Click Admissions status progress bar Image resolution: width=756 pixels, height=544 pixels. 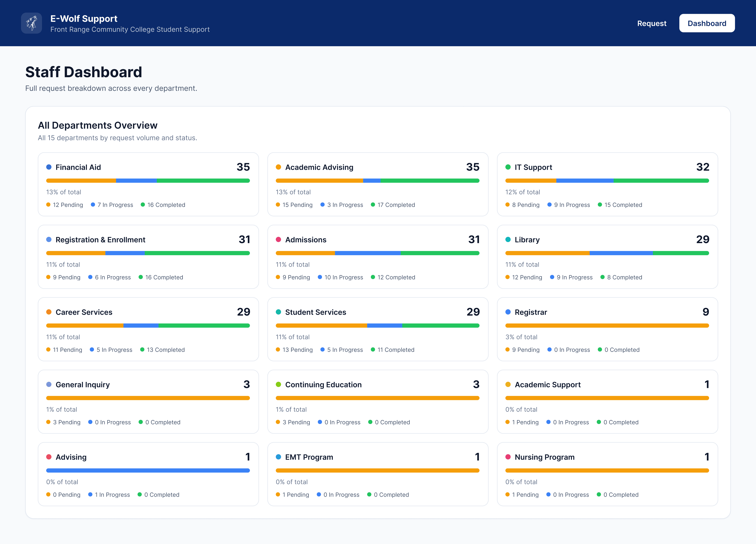(378, 253)
